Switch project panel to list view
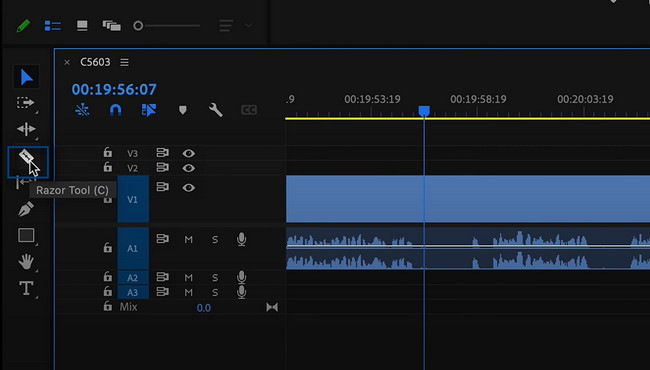The height and width of the screenshot is (370, 650). 53,26
